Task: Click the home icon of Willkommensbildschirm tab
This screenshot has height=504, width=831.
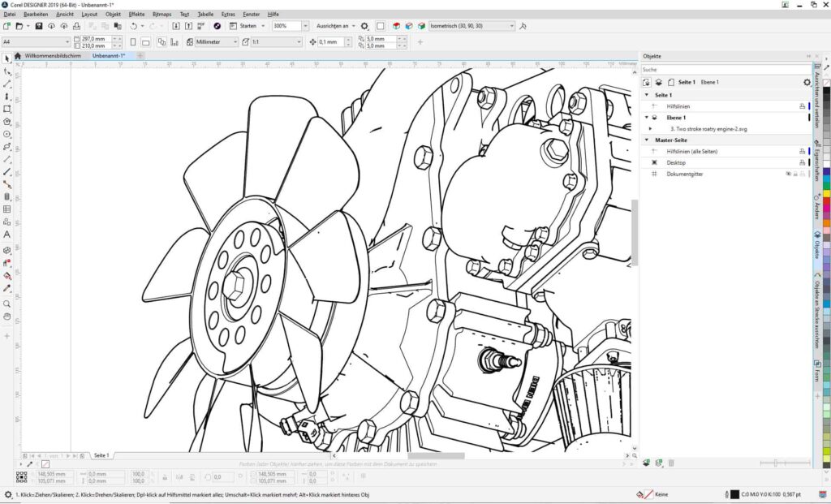Action: 18,56
